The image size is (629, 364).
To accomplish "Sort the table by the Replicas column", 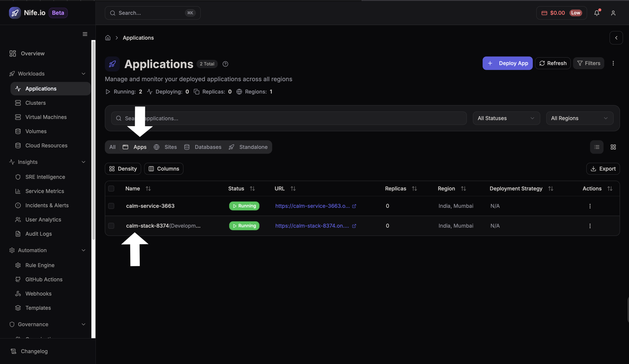I will coord(414,189).
